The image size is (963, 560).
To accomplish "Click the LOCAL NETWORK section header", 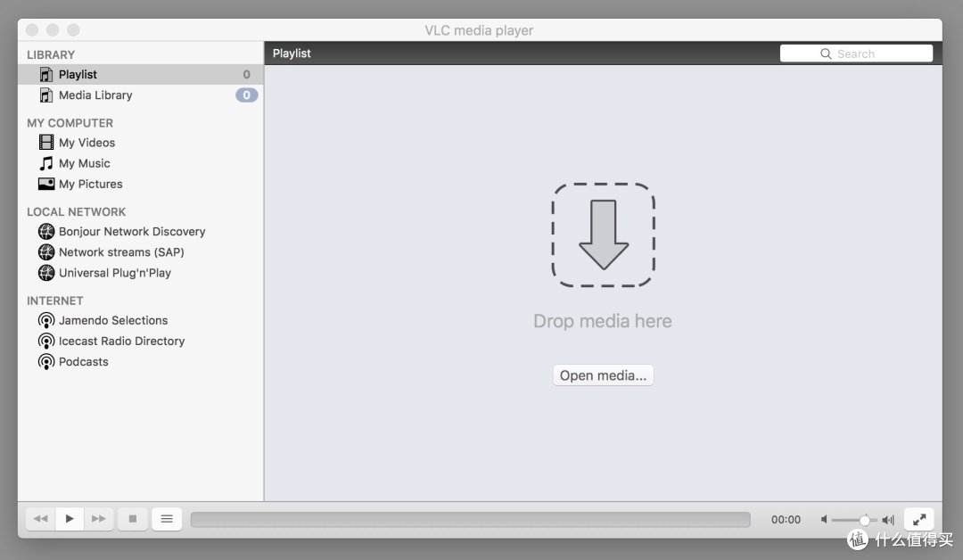I will pos(76,212).
